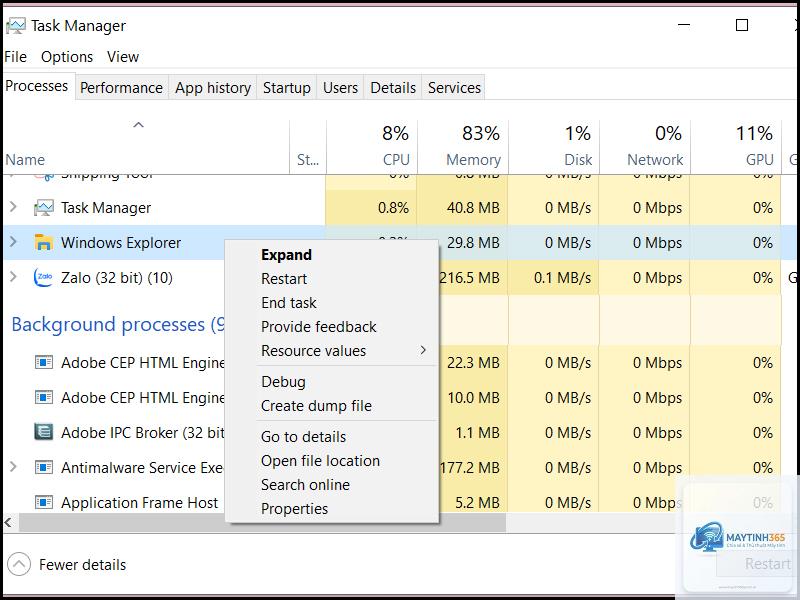Switch to the Services tab
Image resolution: width=800 pixels, height=600 pixels.
(454, 88)
